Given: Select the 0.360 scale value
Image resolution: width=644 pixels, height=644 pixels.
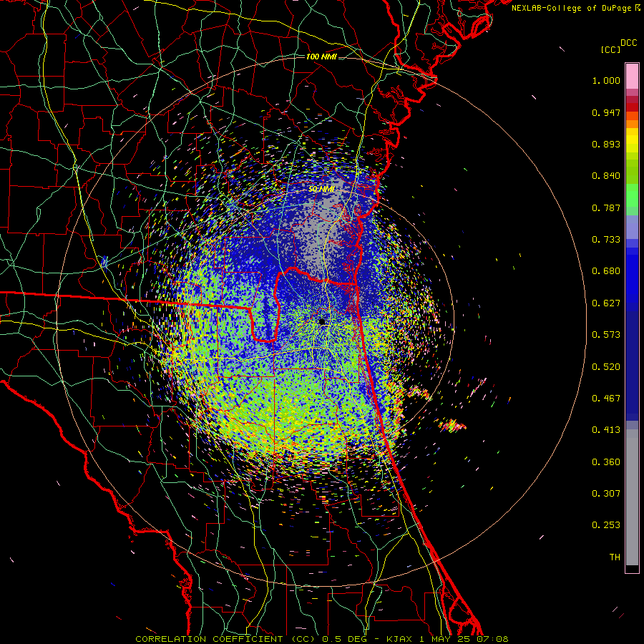Looking at the screenshot, I should [x=606, y=462].
